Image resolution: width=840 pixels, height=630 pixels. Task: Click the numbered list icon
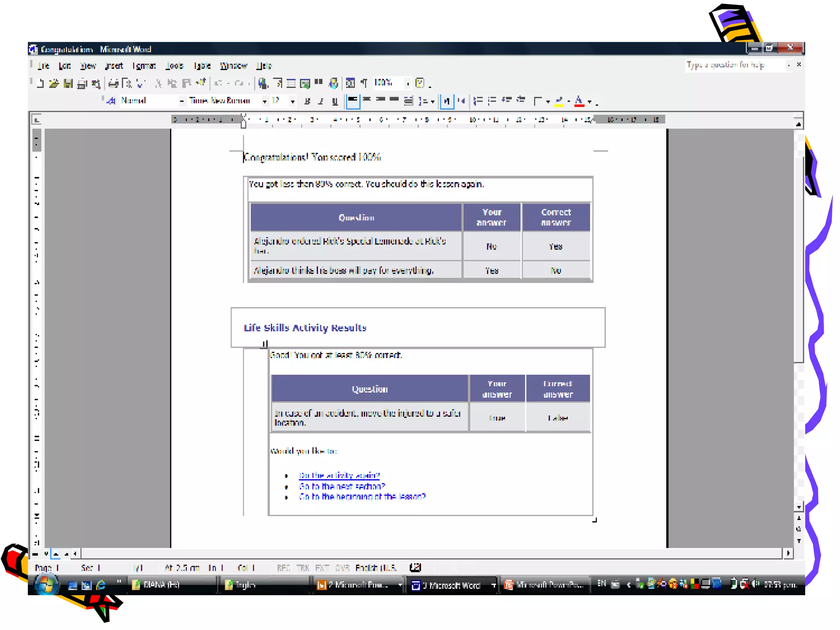[478, 101]
